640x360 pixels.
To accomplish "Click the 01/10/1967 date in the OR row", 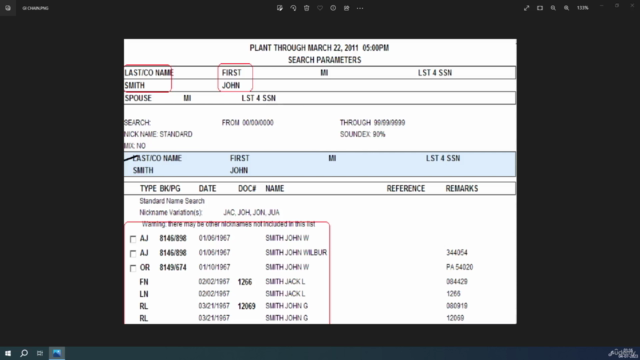I will 214,267.
